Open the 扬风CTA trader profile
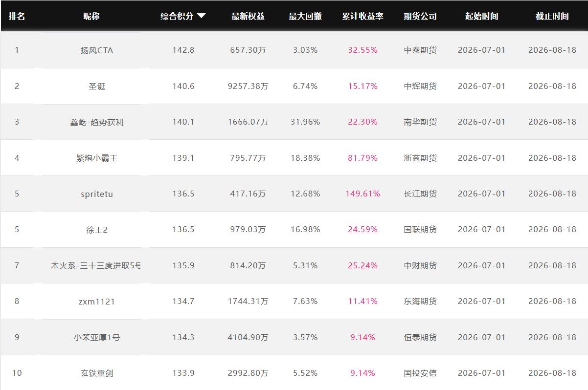This screenshot has width=588, height=390. coord(97,50)
